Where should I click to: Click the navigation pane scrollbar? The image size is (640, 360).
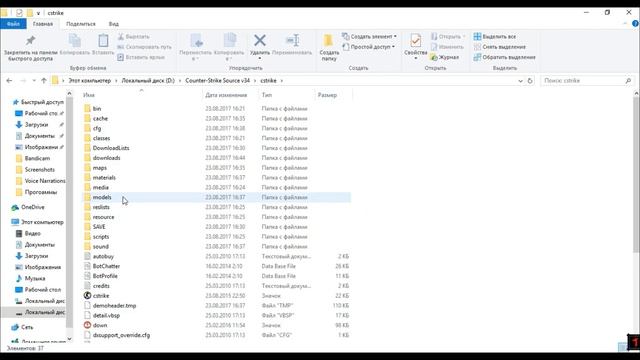click(69, 212)
